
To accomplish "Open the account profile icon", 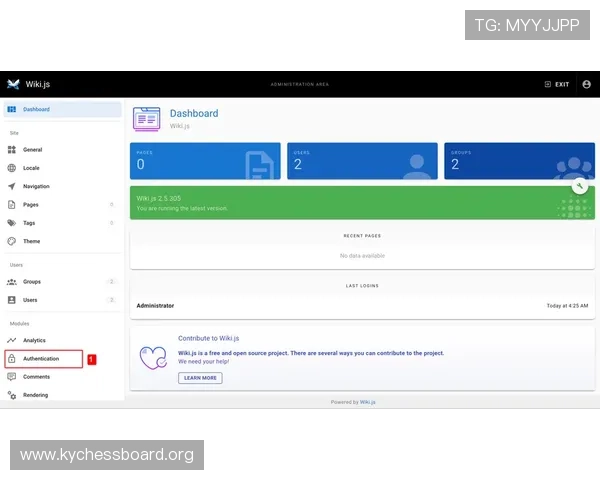I will [x=587, y=84].
